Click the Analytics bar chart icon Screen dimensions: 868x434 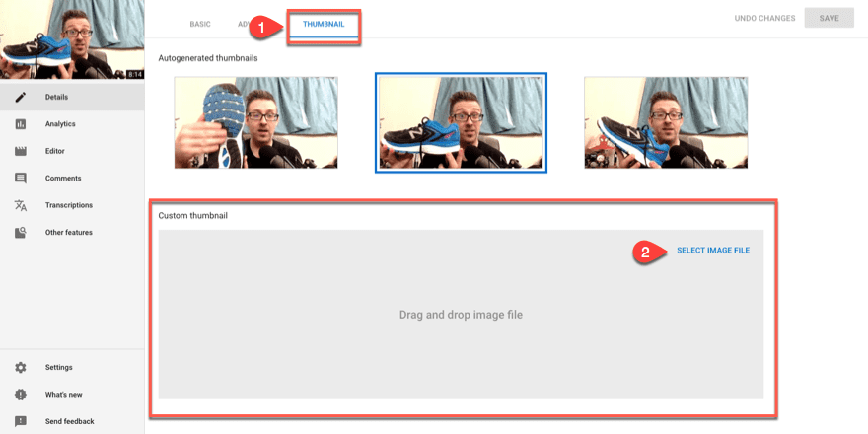21,124
